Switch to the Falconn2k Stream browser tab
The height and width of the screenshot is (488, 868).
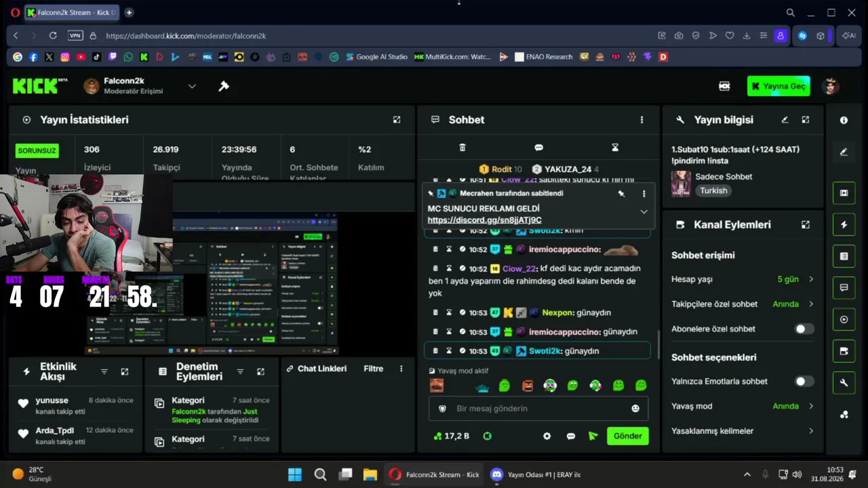pyautogui.click(x=73, y=12)
